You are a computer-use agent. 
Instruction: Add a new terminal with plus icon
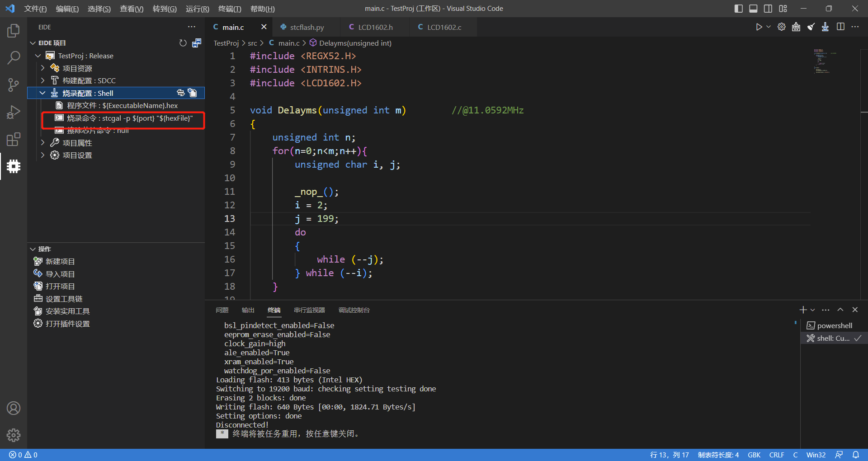tap(803, 310)
